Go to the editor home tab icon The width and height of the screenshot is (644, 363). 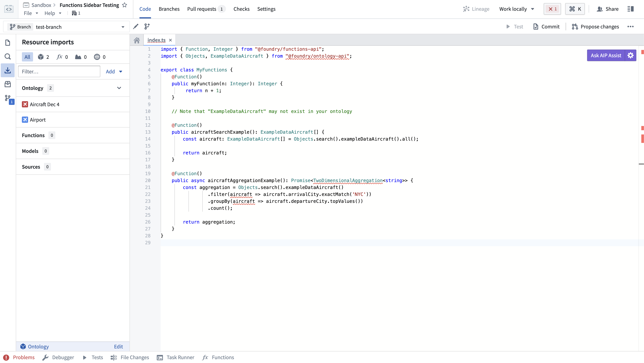point(137,40)
